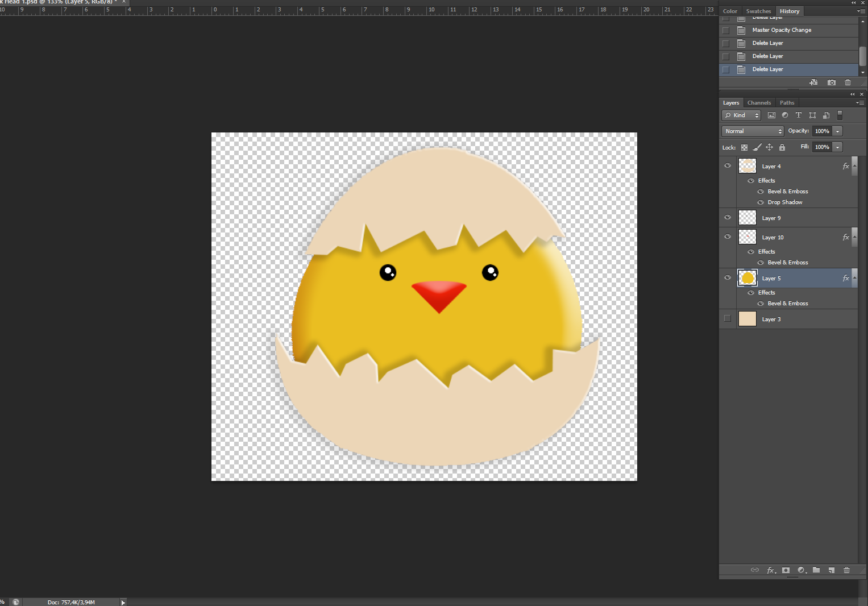
Task: Create a new layer
Action: tap(832, 570)
